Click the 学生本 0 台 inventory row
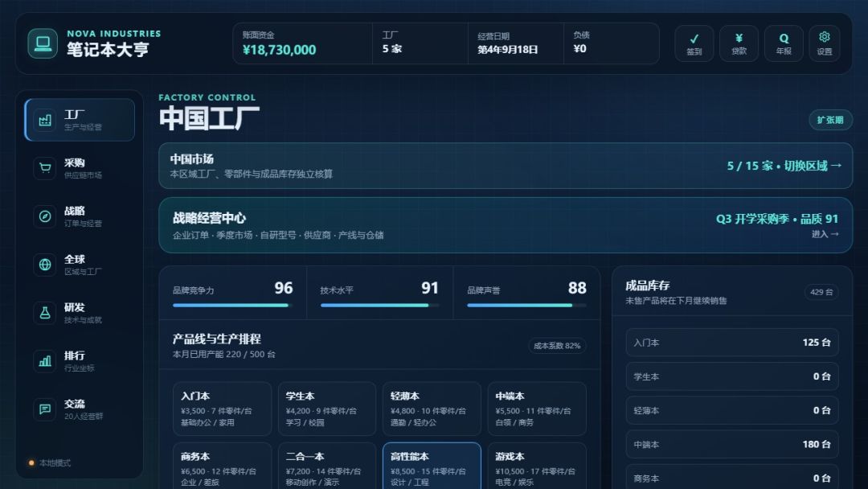The image size is (868, 489). (732, 376)
